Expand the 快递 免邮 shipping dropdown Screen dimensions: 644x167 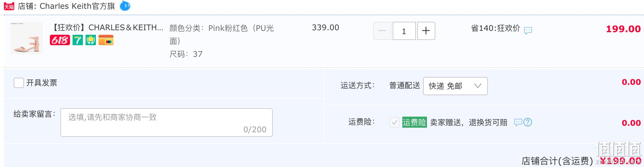pyautogui.click(x=455, y=86)
